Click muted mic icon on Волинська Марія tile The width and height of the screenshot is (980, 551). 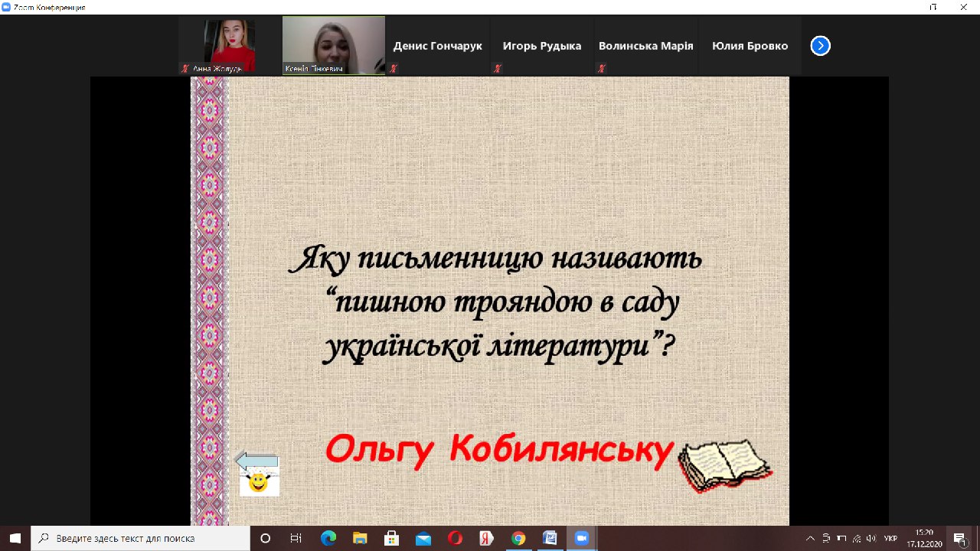602,68
